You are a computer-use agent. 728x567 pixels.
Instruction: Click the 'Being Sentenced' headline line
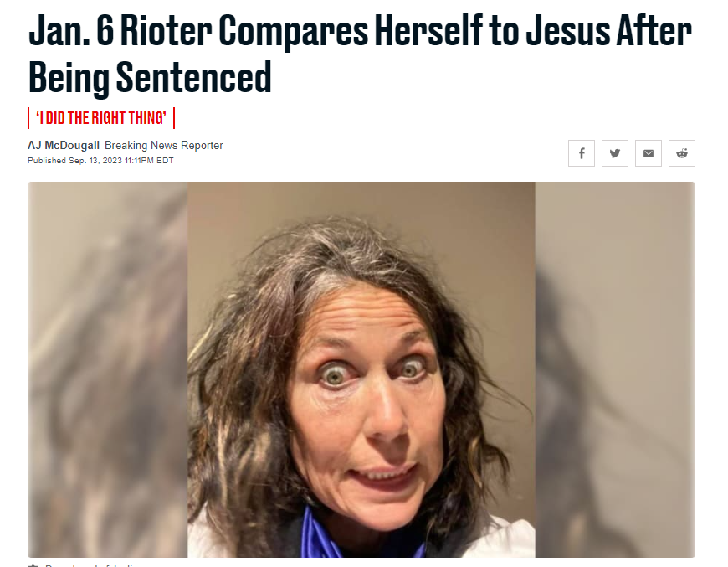point(150,78)
